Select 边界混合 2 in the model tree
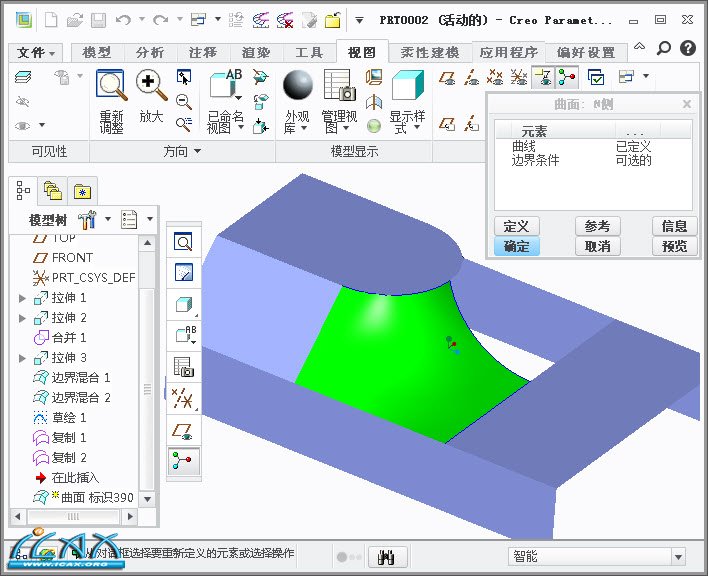Viewport: 708px width, 576px height. tap(80, 398)
